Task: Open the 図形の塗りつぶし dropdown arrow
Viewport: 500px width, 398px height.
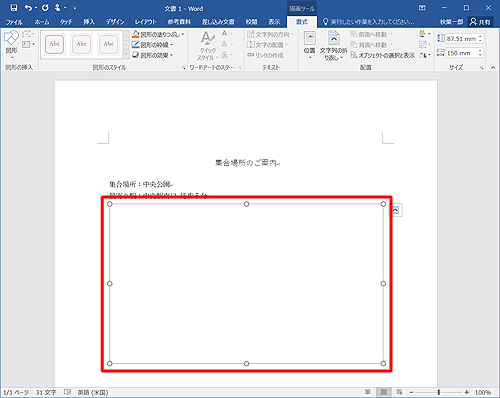Action: 183,34
